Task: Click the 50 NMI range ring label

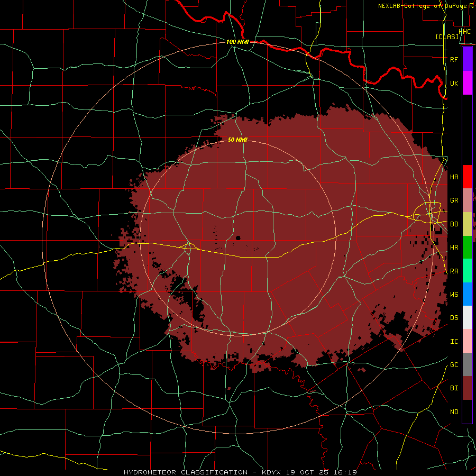Action: [237, 140]
